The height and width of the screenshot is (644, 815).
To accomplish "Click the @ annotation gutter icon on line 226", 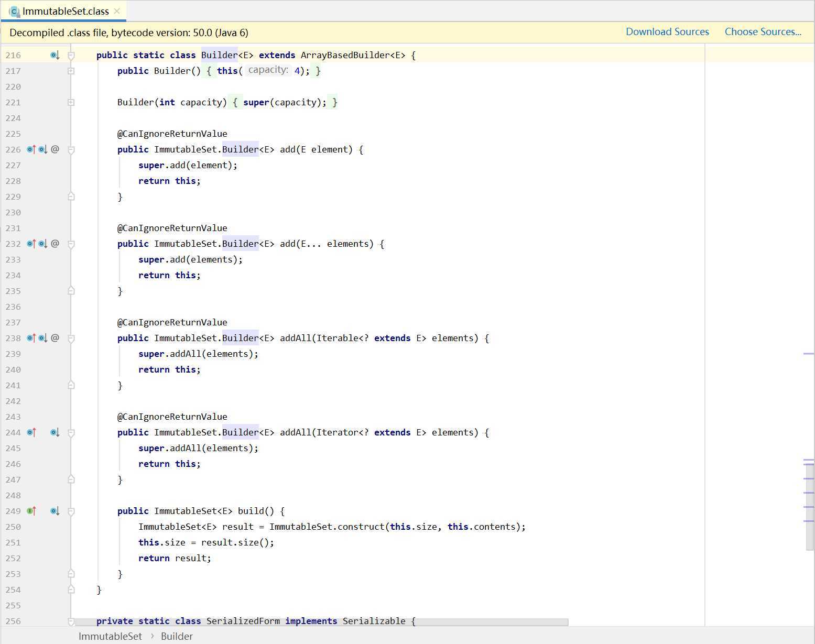I will point(55,149).
